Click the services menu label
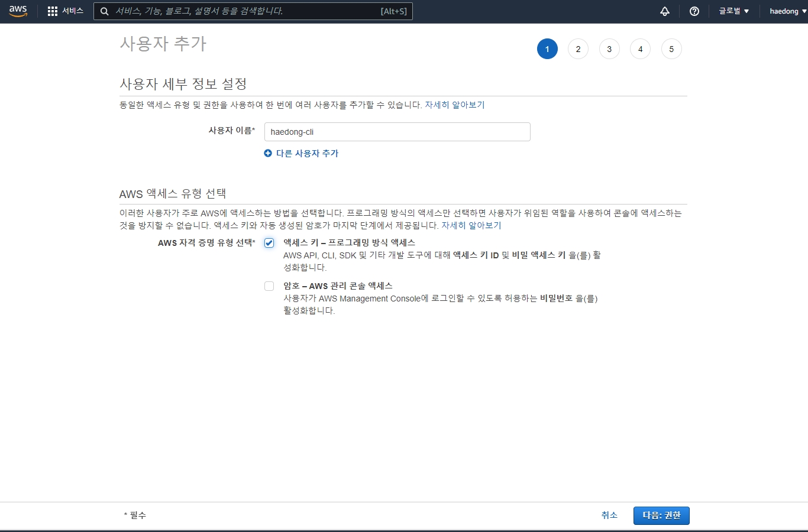808x532 pixels. coord(73,11)
